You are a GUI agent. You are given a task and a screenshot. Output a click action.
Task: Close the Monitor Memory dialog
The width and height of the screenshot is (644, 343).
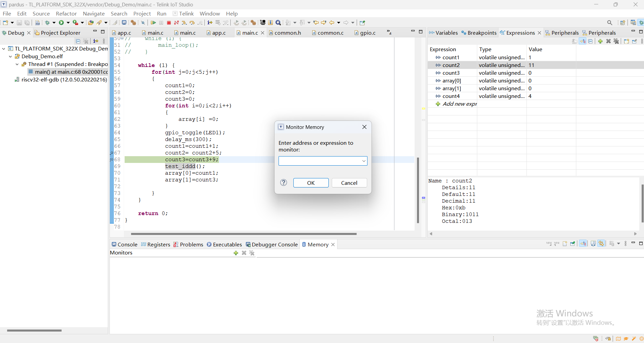click(364, 127)
